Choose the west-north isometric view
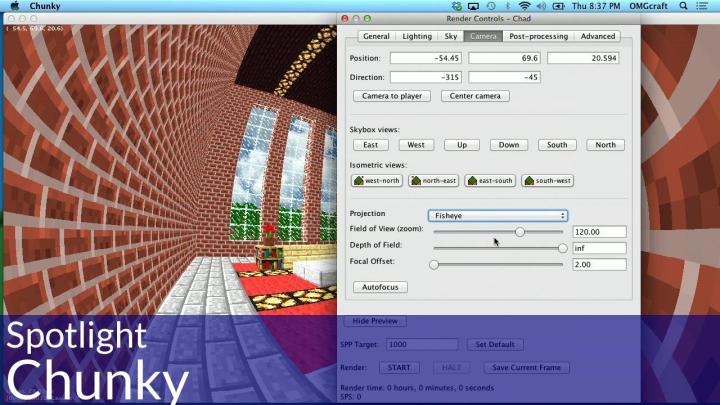The image size is (720, 405). click(377, 180)
